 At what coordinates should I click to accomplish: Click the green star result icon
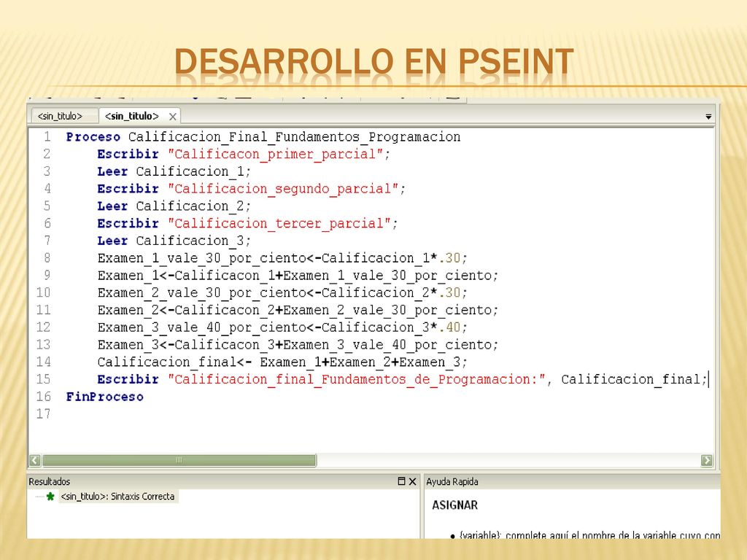50,497
